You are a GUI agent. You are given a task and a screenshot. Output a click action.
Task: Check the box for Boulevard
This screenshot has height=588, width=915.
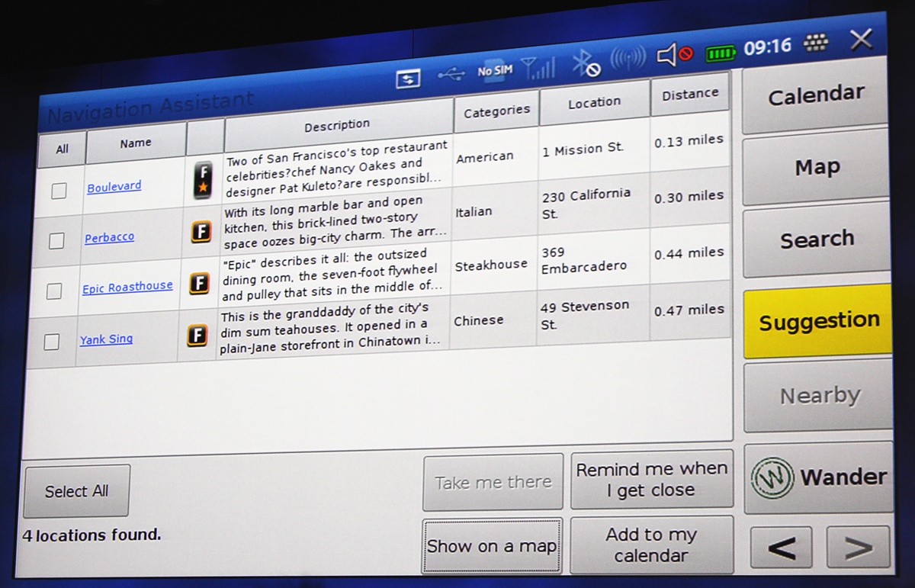coord(59,191)
